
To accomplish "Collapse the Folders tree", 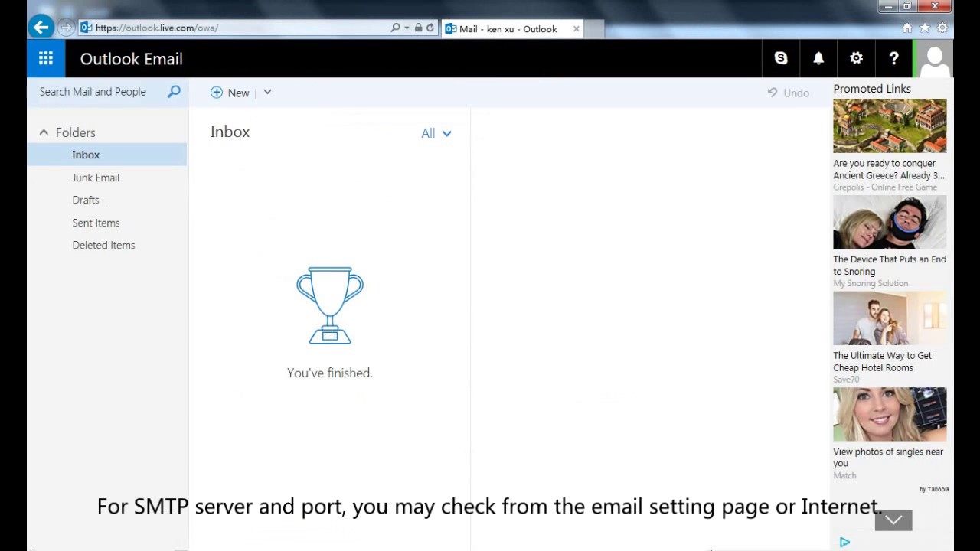I will point(44,132).
